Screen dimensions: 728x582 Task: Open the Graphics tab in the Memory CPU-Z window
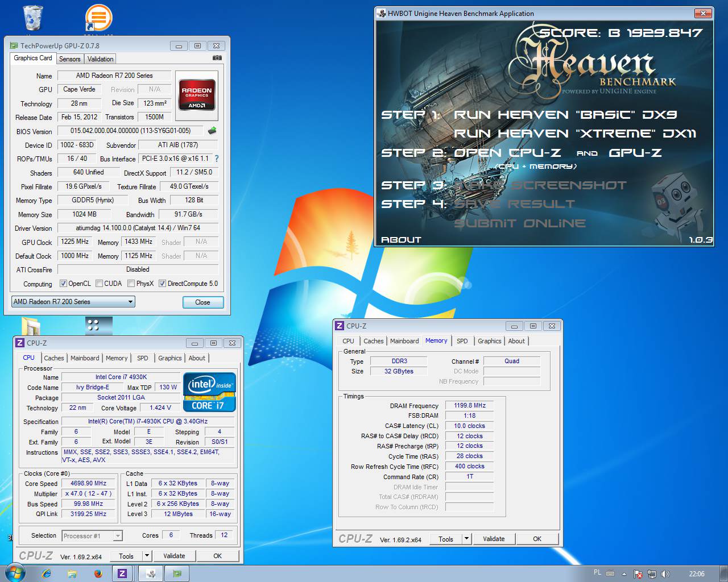[490, 341]
